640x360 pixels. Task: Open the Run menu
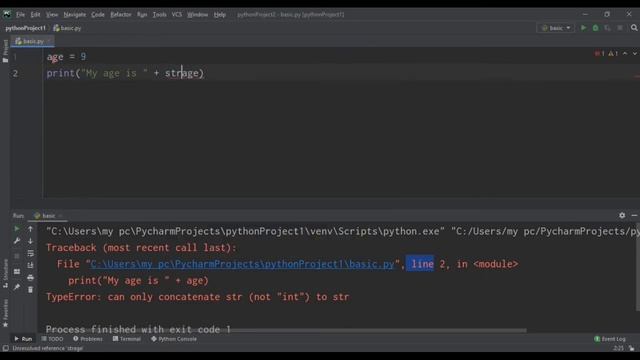coord(142,14)
